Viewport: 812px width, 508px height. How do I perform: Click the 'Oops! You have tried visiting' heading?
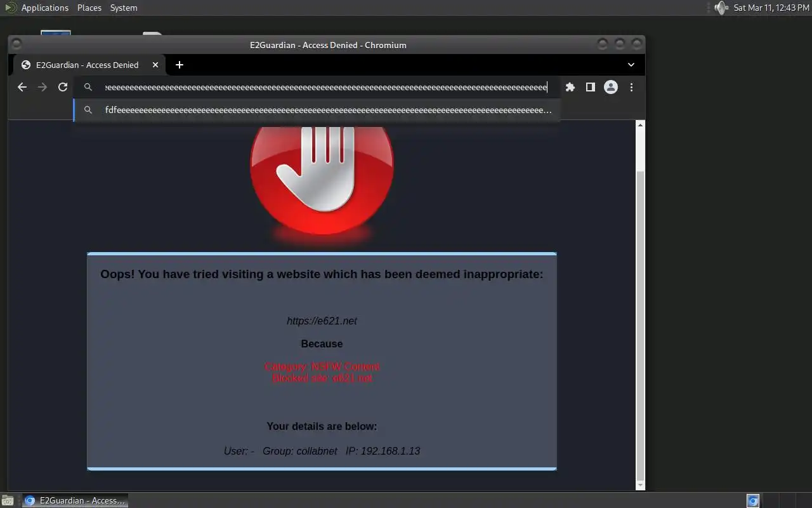tap(322, 274)
